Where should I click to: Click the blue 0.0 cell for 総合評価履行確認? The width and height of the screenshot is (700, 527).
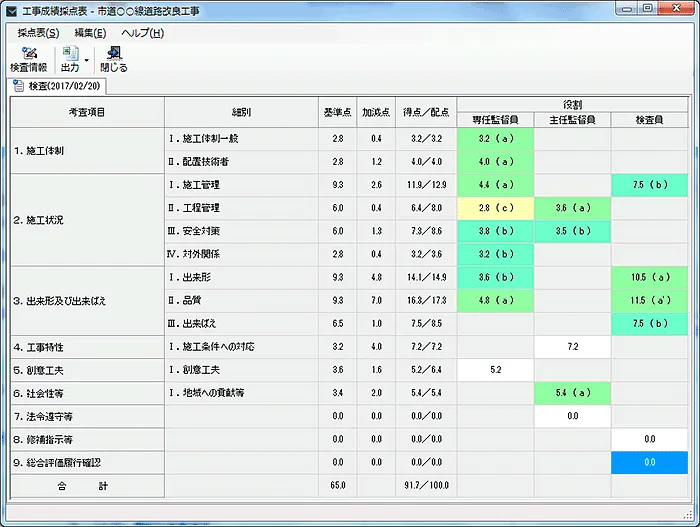point(649,463)
